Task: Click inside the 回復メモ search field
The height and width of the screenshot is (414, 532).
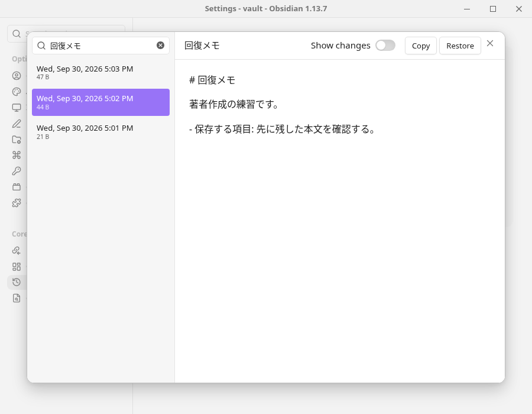Action: (100, 46)
